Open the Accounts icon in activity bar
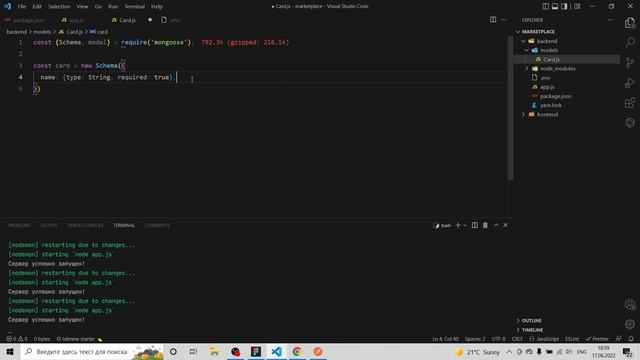The height and width of the screenshot is (360, 640). 630,304
